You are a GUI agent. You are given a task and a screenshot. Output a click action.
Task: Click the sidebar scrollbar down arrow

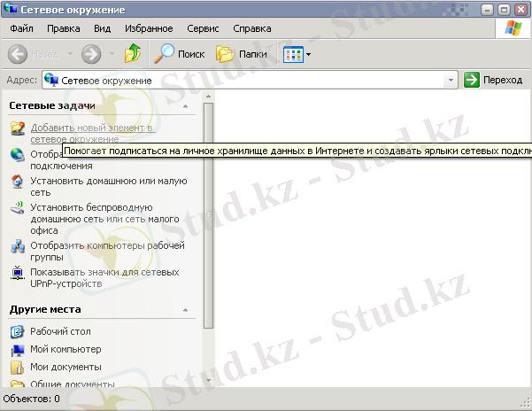click(208, 381)
